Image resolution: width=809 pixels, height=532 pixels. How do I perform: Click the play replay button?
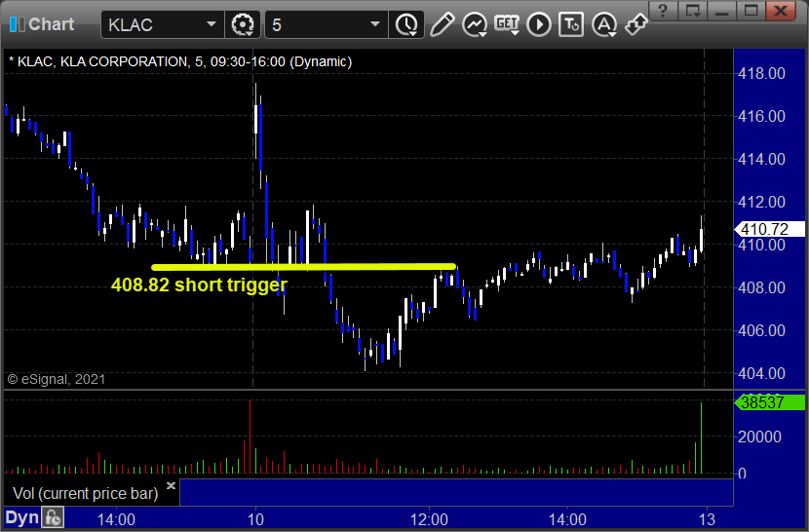click(539, 24)
